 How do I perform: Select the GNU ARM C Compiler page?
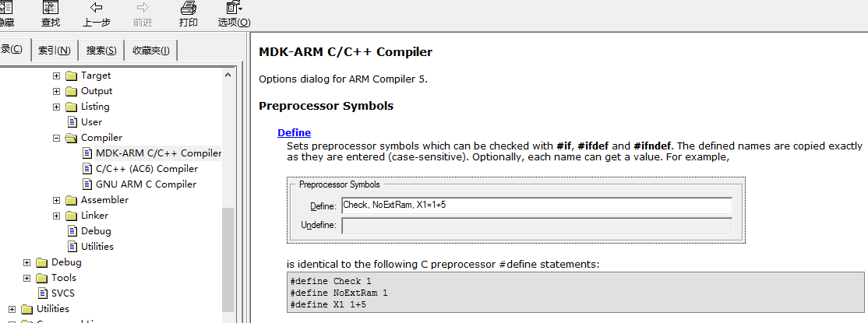click(146, 184)
